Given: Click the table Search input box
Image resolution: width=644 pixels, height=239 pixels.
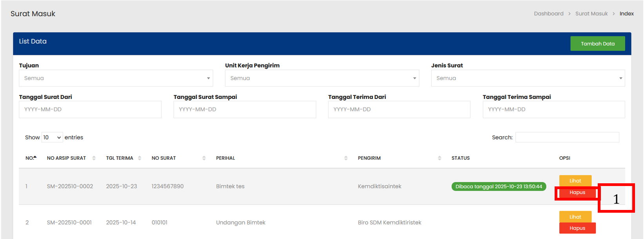Looking at the screenshot, I should pos(567,137).
